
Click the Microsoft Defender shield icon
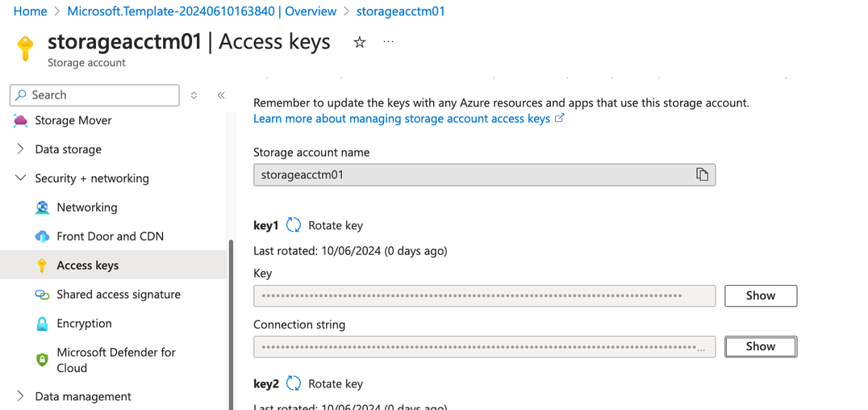click(x=42, y=360)
